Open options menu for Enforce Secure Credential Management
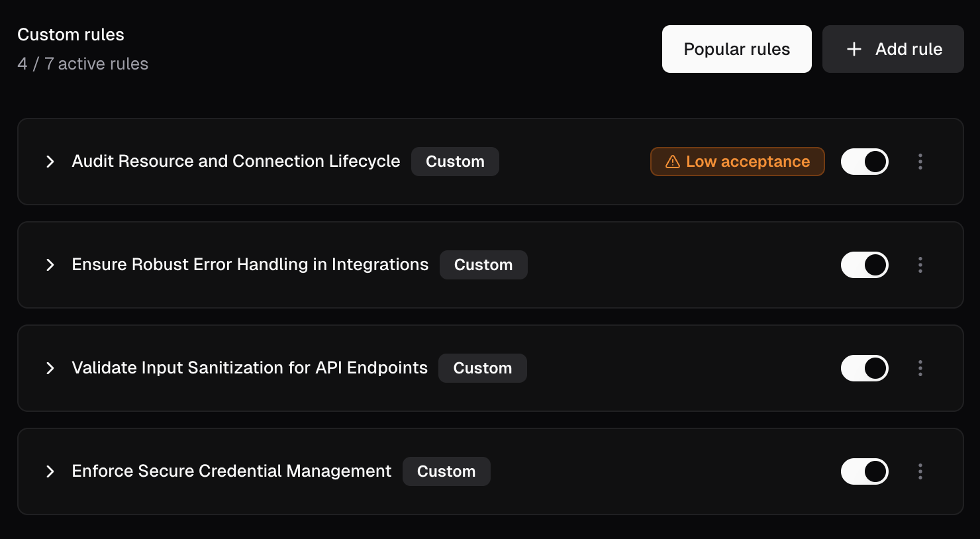Viewport: 980px width, 539px height. click(920, 471)
